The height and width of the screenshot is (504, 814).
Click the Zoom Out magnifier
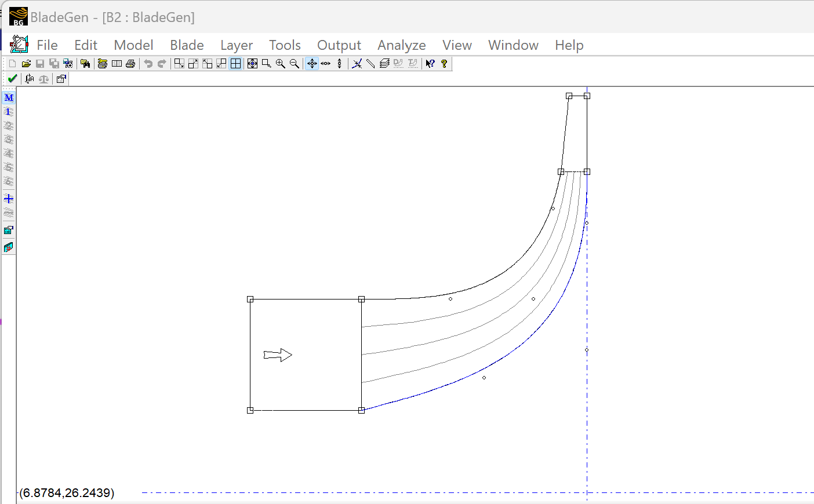[x=295, y=64]
